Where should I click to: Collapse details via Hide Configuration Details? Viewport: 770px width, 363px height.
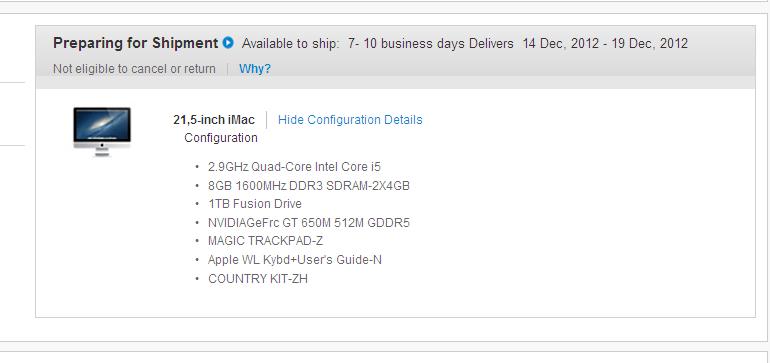pos(350,120)
